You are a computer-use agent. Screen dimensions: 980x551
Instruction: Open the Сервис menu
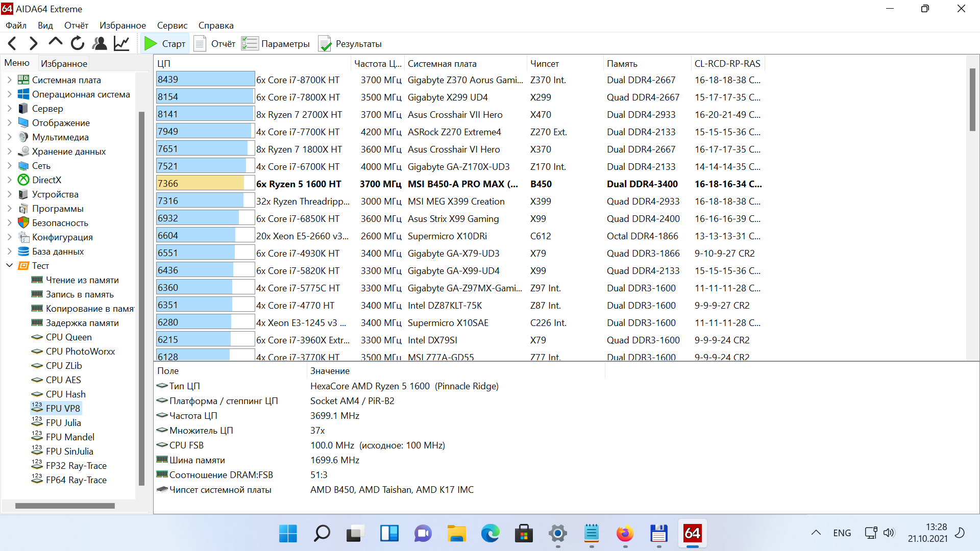172,26
